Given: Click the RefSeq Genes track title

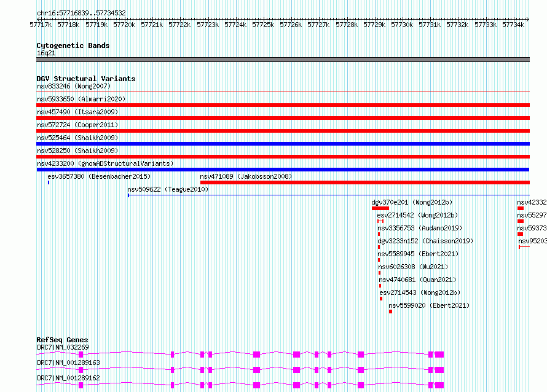Looking at the screenshot, I should [62, 340].
